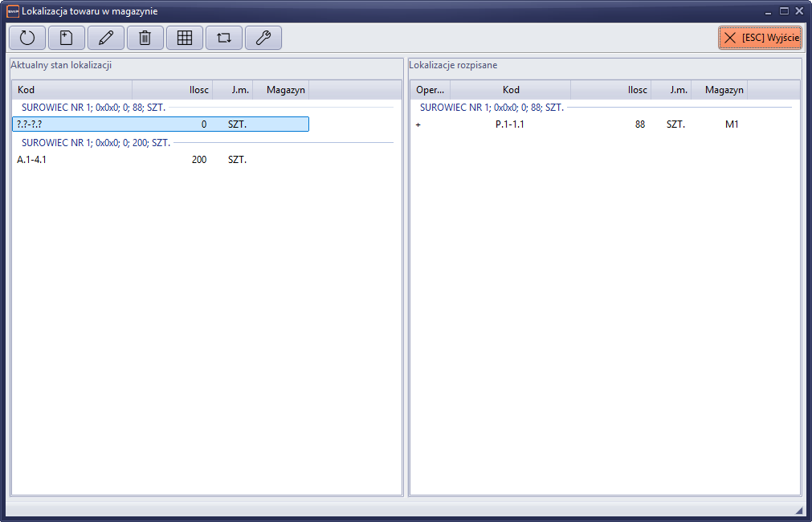This screenshot has height=522, width=812.
Task: Click the grid table icon
Action: pos(185,38)
